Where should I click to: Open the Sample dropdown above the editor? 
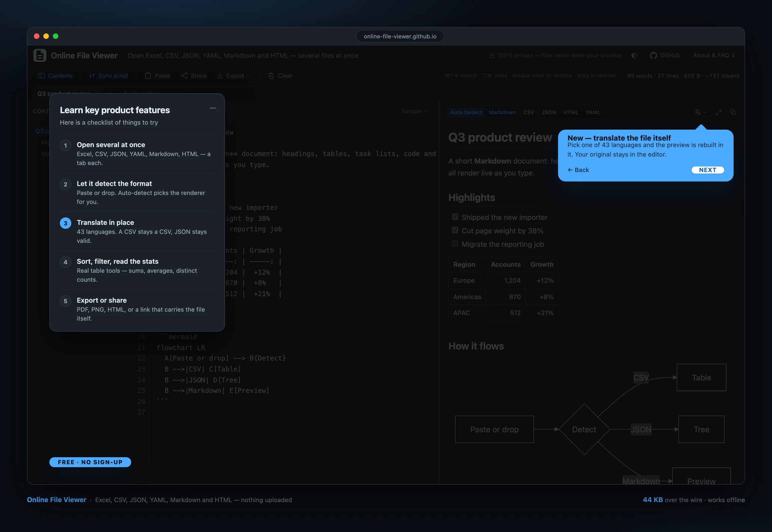click(x=414, y=111)
